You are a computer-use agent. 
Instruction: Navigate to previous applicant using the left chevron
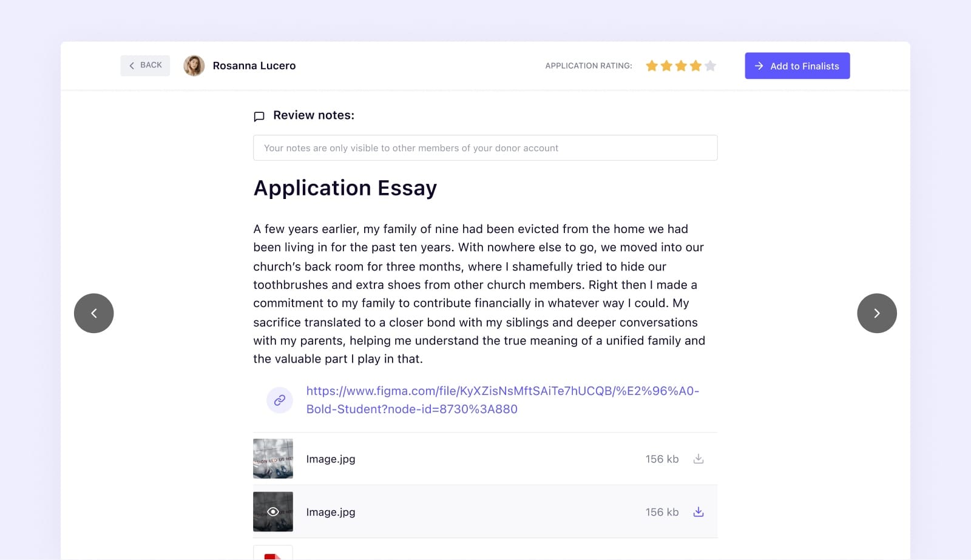pos(94,313)
